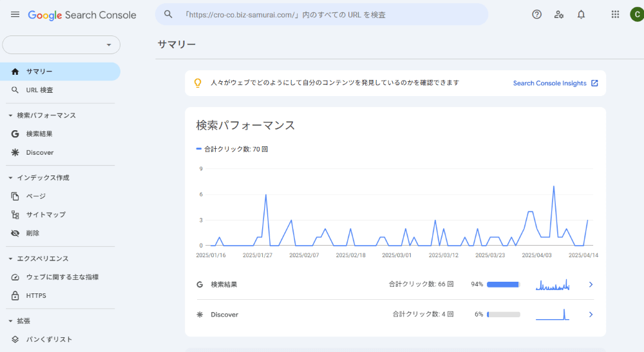Click the asterisk icon beside sidebar Discover
The width and height of the screenshot is (644, 352).
tap(15, 153)
